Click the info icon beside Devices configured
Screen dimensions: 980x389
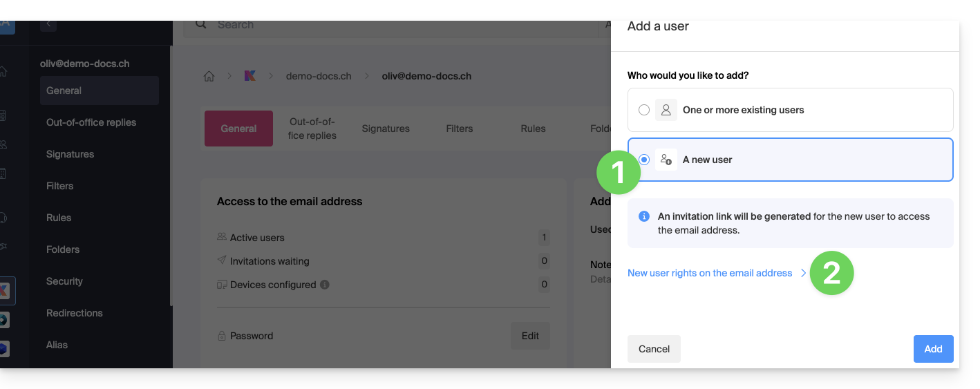coord(325,285)
